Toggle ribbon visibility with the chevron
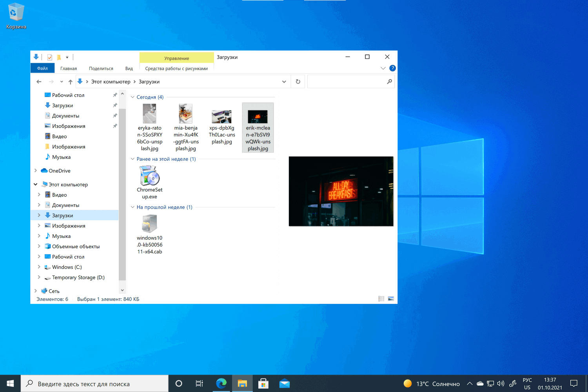This screenshot has height=392, width=588. click(383, 68)
